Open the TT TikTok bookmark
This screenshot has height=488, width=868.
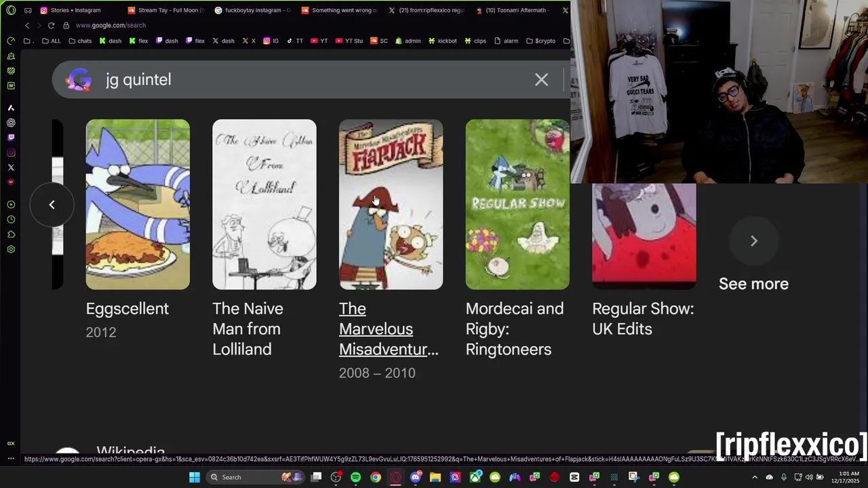(x=294, y=41)
